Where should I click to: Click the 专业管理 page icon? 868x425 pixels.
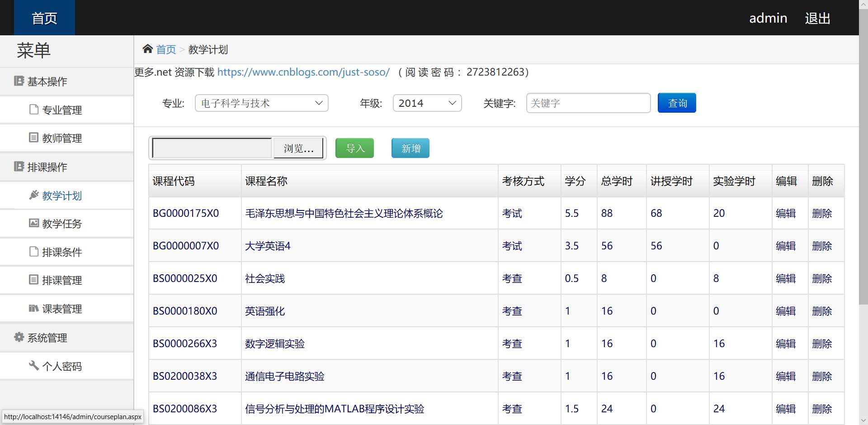pos(33,110)
